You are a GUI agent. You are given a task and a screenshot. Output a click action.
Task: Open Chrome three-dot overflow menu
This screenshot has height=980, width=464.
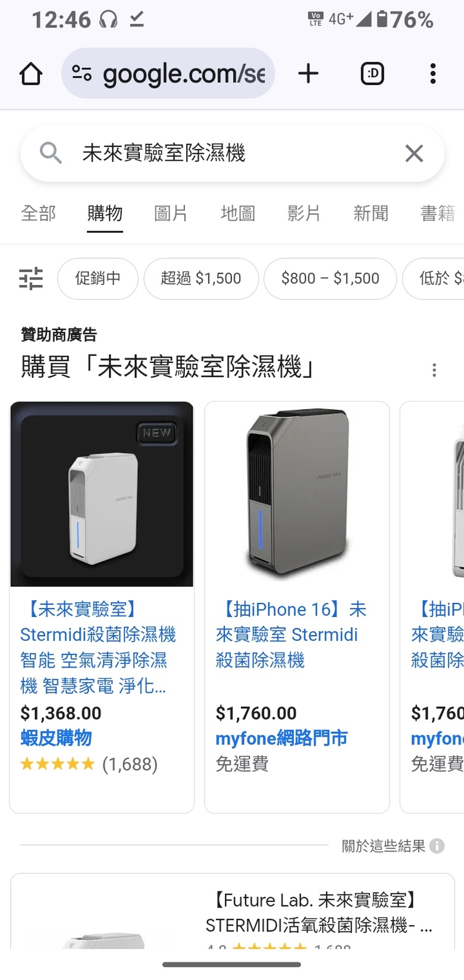click(433, 74)
